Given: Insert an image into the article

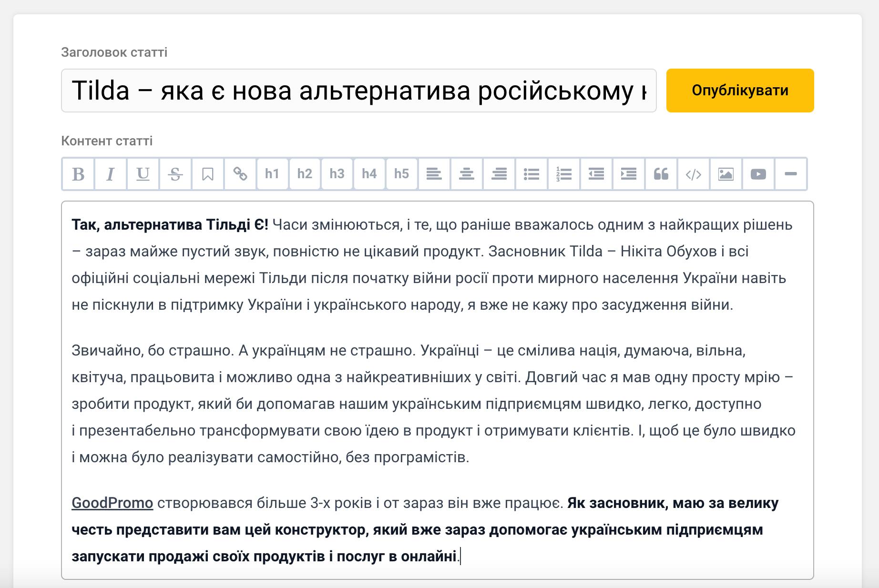Looking at the screenshot, I should 726,174.
